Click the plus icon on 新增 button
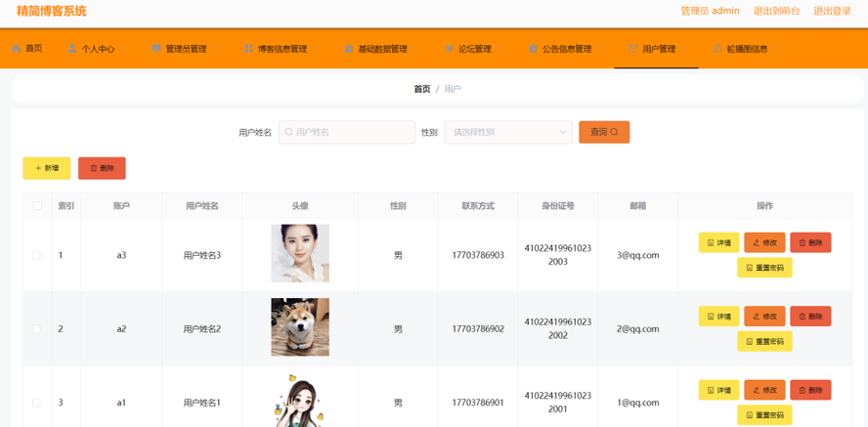Viewport: 868px width, 427px height. (38, 168)
